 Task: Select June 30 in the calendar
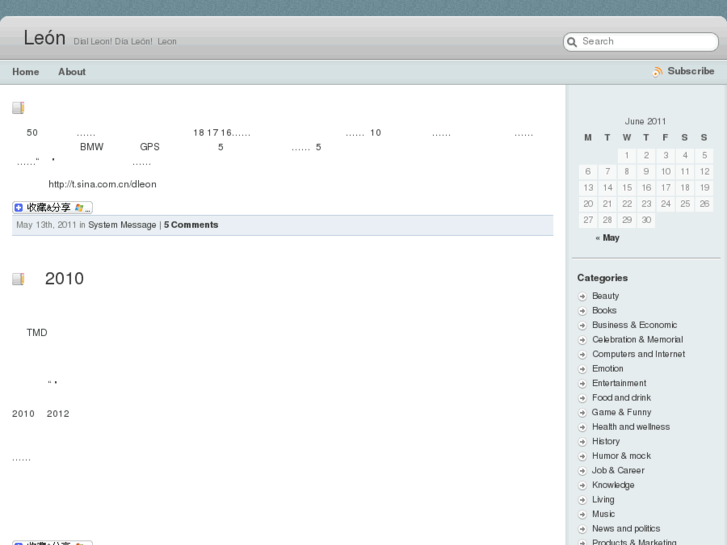(x=646, y=220)
